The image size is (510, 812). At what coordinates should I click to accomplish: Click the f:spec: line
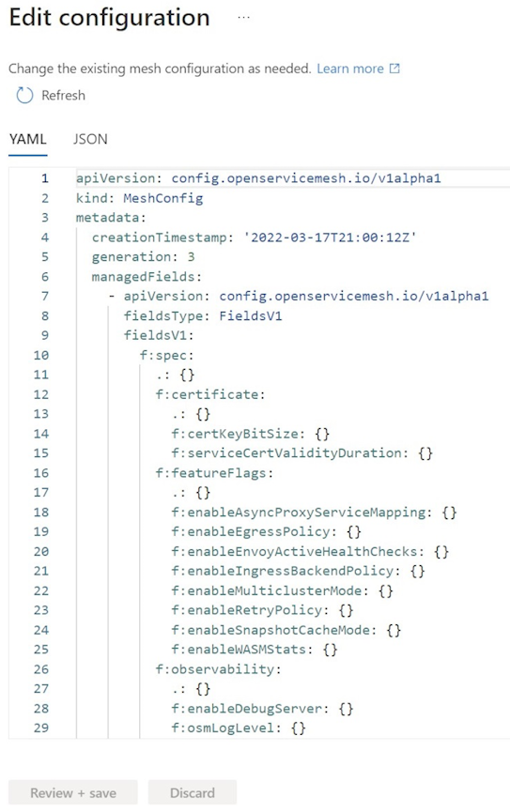(166, 355)
